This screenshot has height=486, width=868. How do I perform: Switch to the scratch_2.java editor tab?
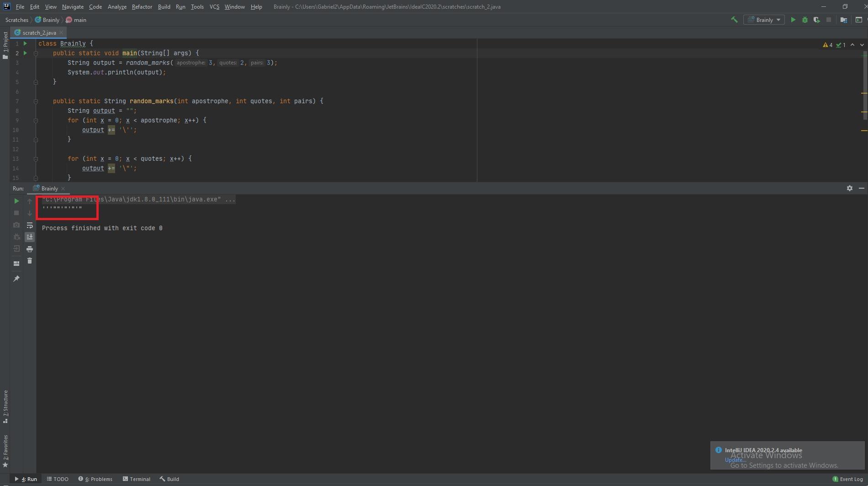point(39,33)
